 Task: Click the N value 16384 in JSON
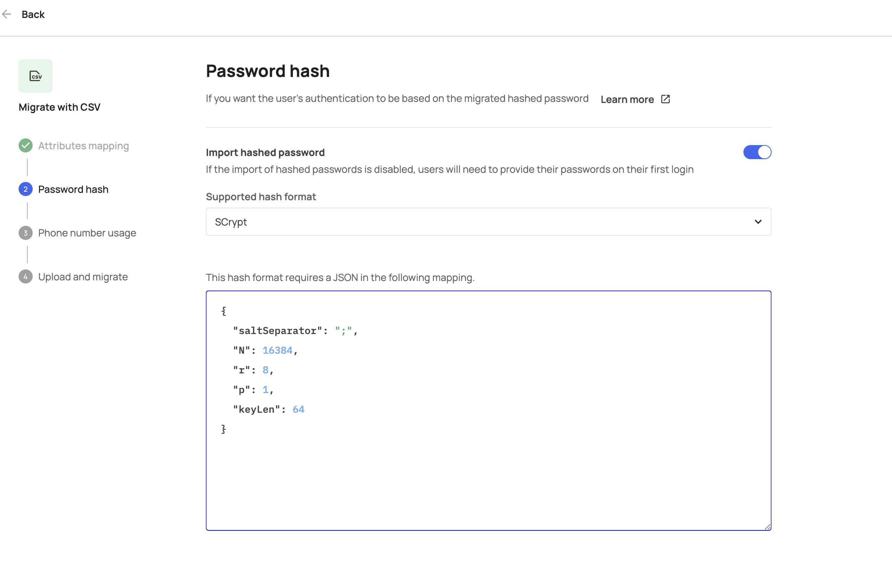pyautogui.click(x=277, y=350)
